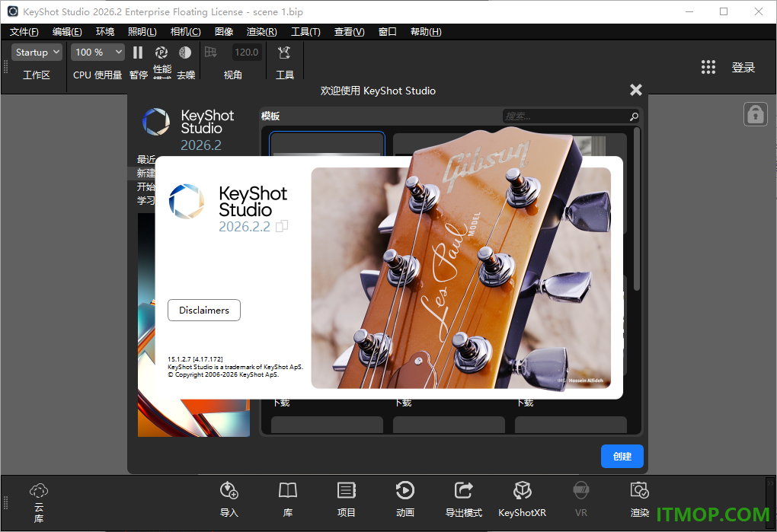Click the Disclaimers button

pyautogui.click(x=204, y=311)
